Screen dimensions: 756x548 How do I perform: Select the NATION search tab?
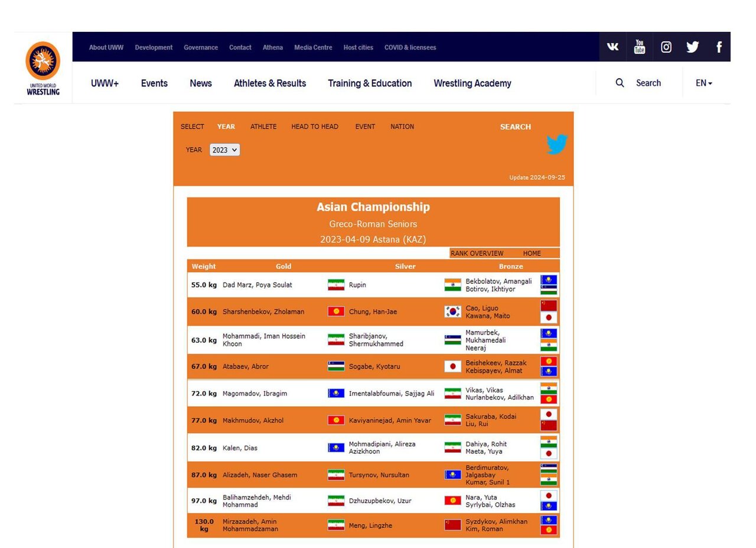402,127
